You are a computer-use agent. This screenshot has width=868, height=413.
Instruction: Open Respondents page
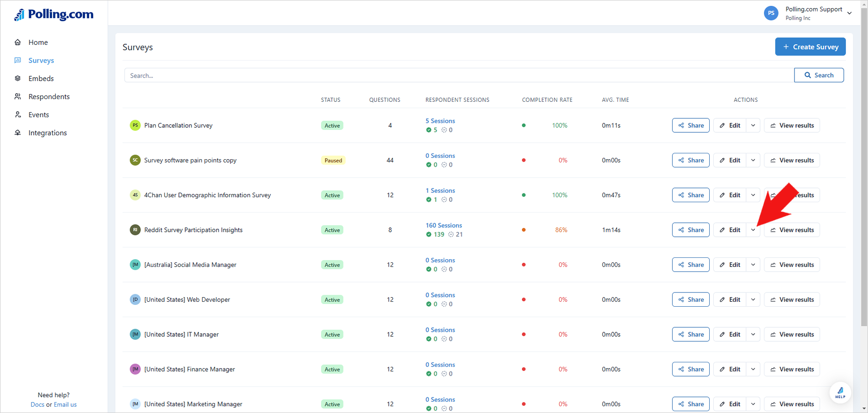point(49,96)
